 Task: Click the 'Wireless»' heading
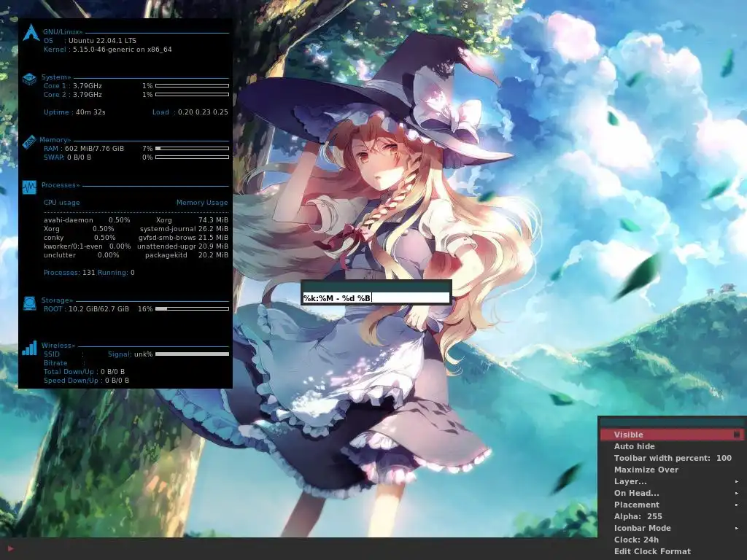pos(58,345)
